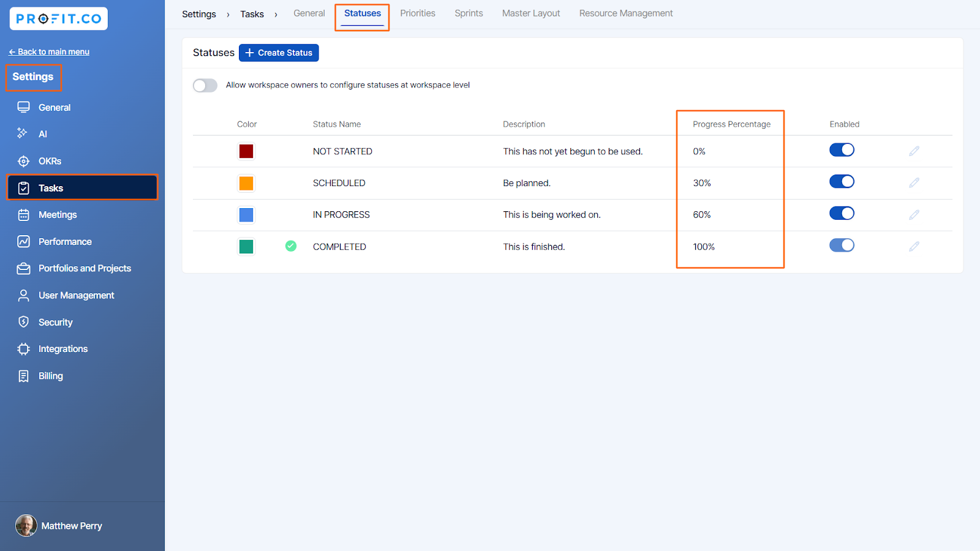Open the Integrations chip icon

[x=23, y=349]
